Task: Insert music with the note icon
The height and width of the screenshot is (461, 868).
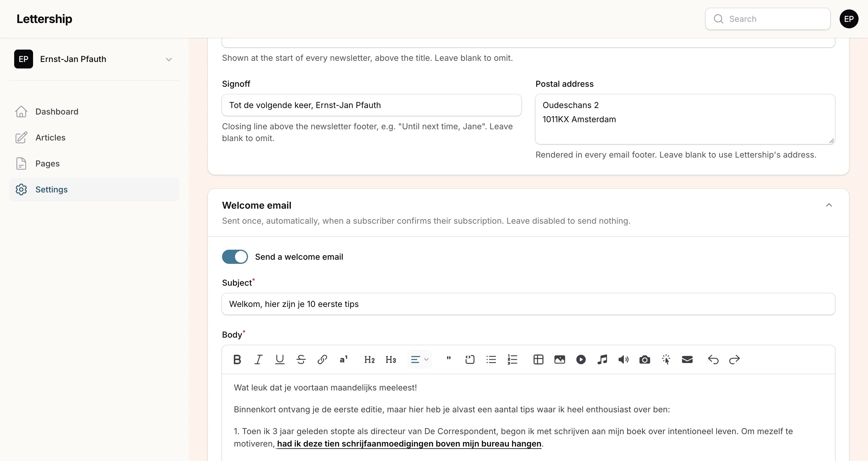Action: pos(602,359)
